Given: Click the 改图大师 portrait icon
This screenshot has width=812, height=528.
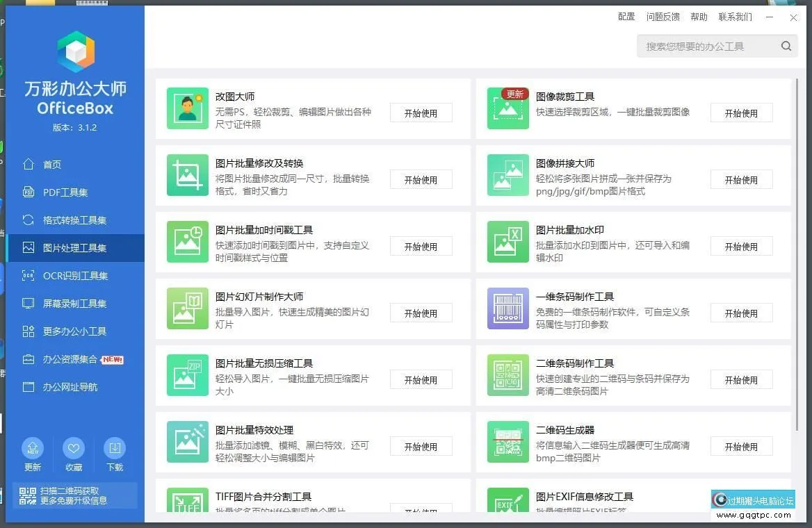Looking at the screenshot, I should pyautogui.click(x=188, y=108).
